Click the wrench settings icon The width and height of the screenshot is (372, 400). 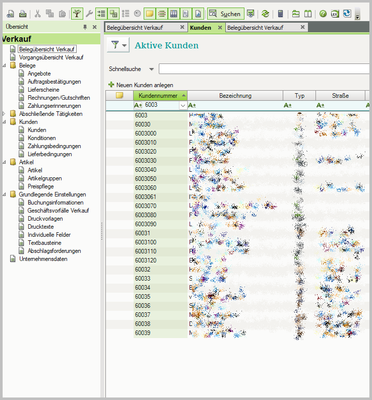pos(89,14)
